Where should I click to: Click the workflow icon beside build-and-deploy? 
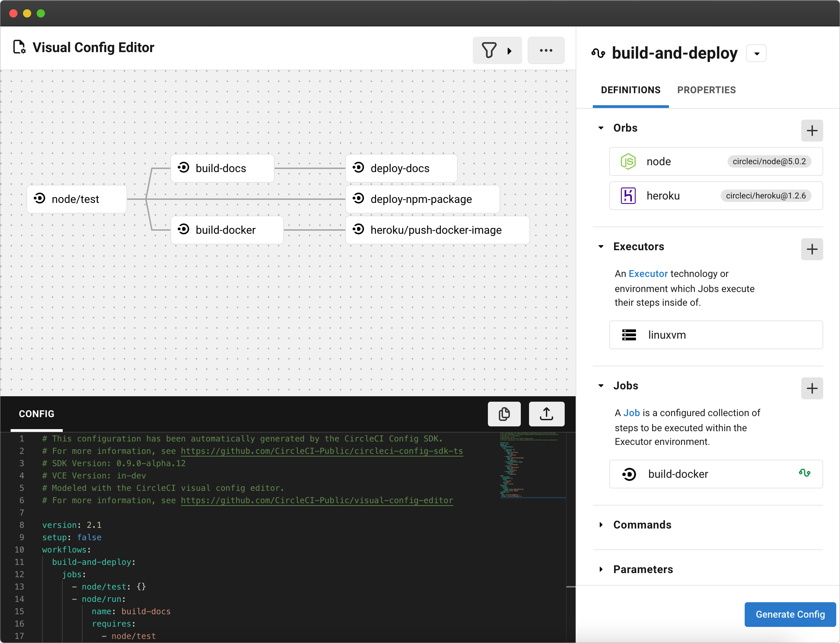[x=598, y=53]
